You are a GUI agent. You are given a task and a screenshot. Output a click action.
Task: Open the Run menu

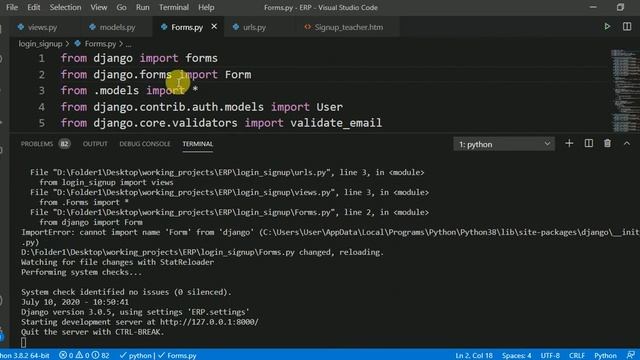(142, 7)
